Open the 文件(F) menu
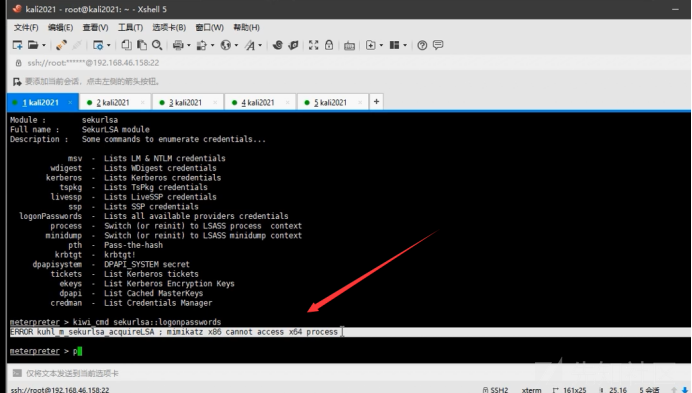 (26, 27)
